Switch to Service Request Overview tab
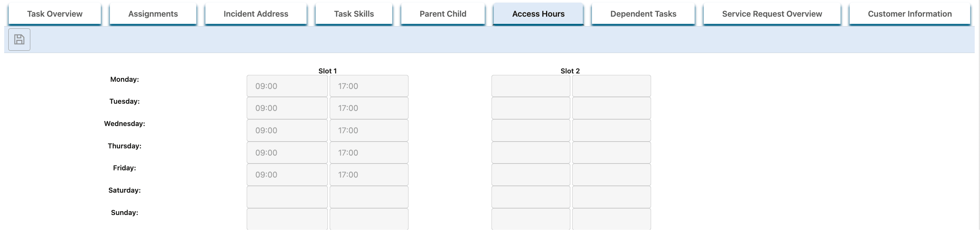Viewport: 980px width, 243px height. 772,14
